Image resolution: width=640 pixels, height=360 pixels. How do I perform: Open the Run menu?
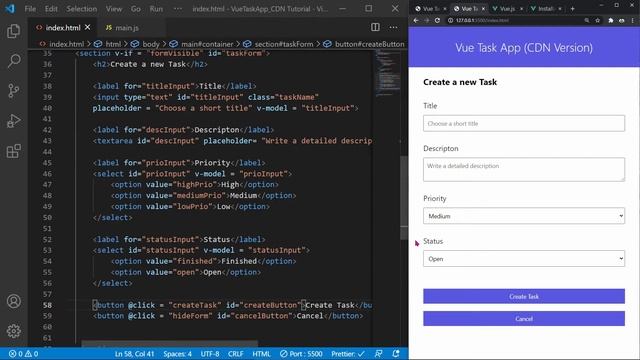(156, 9)
